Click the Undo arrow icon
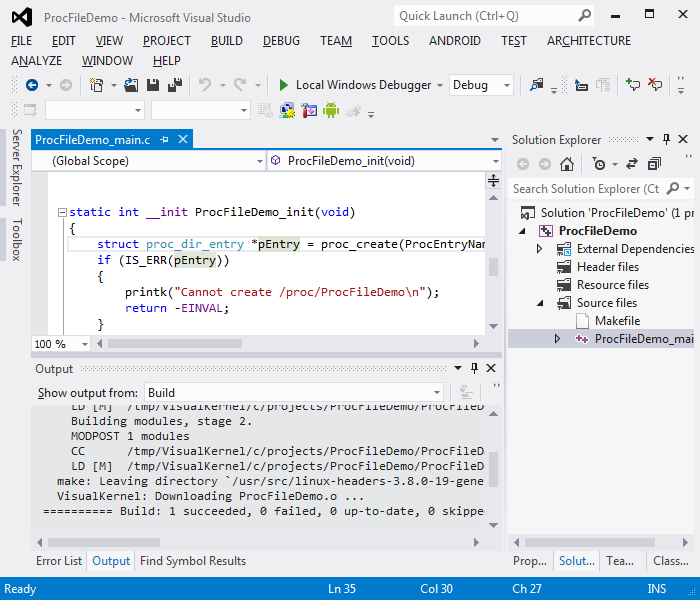 [204, 85]
